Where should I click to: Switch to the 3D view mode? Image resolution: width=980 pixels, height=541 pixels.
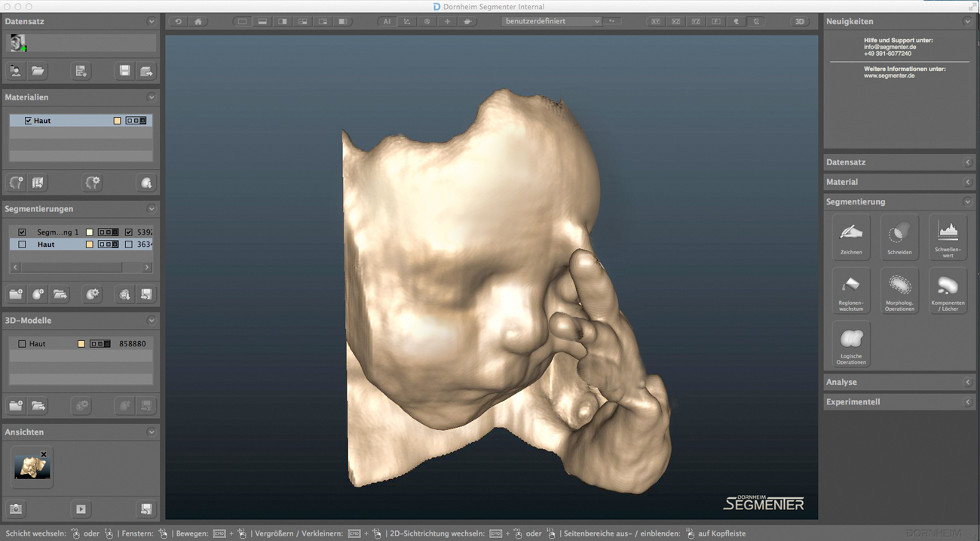click(800, 22)
